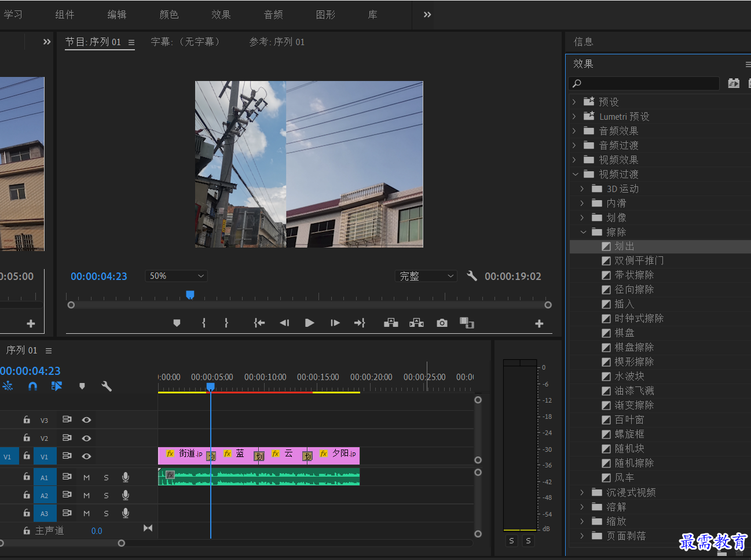Mute the A1 audio track
Viewport: 751px width, 560px height.
[86, 478]
